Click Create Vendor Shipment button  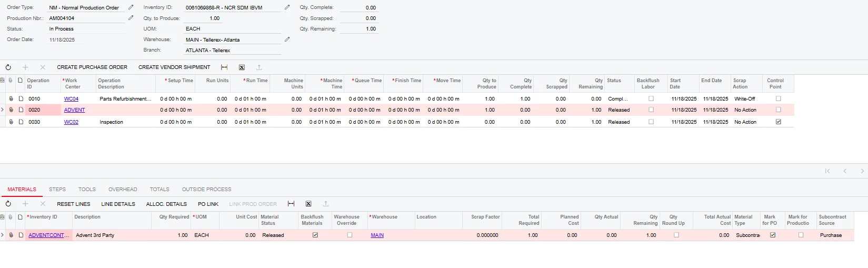[174, 67]
